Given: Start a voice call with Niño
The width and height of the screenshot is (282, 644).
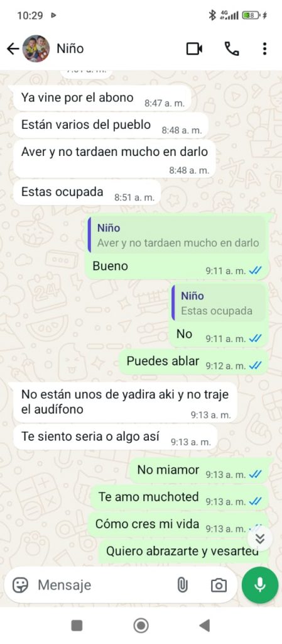Looking at the screenshot, I should [x=232, y=49].
